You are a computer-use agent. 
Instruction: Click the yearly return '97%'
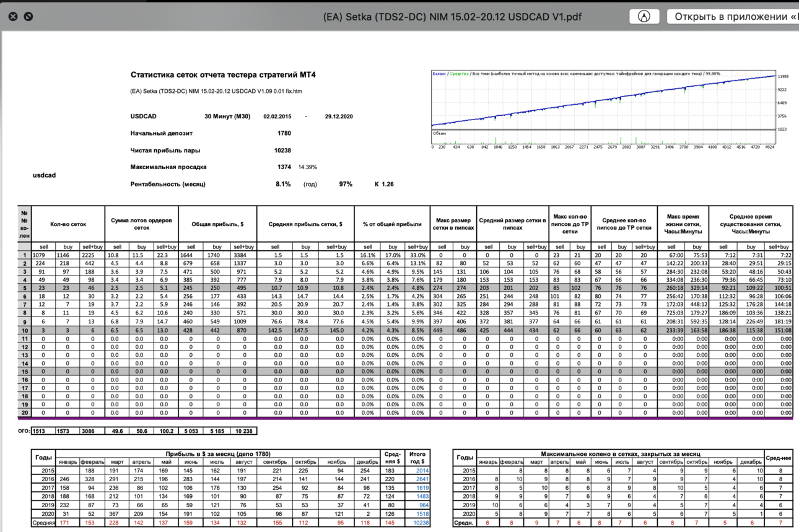346,185
